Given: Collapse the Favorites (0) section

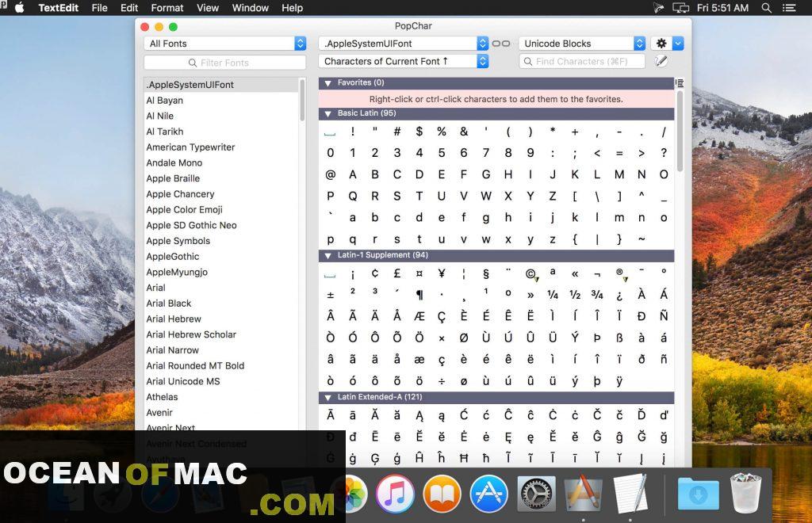Looking at the screenshot, I should (x=327, y=82).
